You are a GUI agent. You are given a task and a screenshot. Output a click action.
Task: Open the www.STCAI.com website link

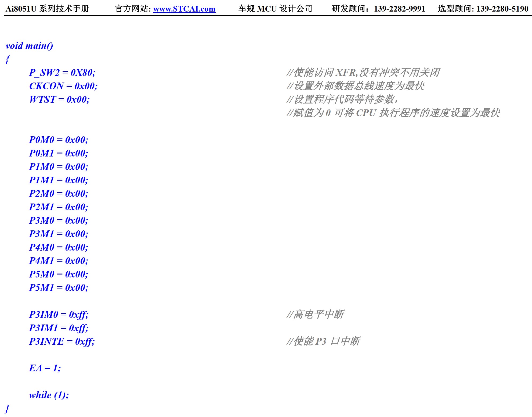(x=184, y=9)
